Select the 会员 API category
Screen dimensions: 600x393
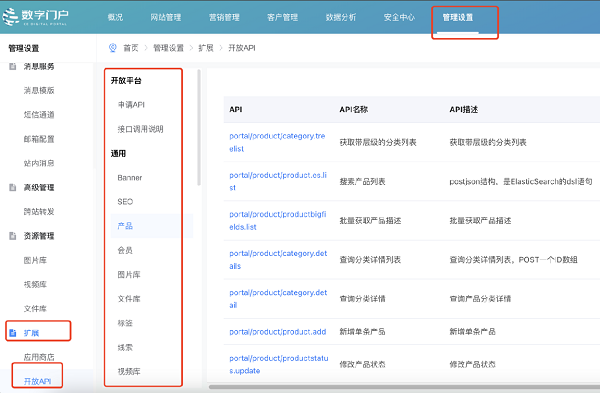(125, 250)
